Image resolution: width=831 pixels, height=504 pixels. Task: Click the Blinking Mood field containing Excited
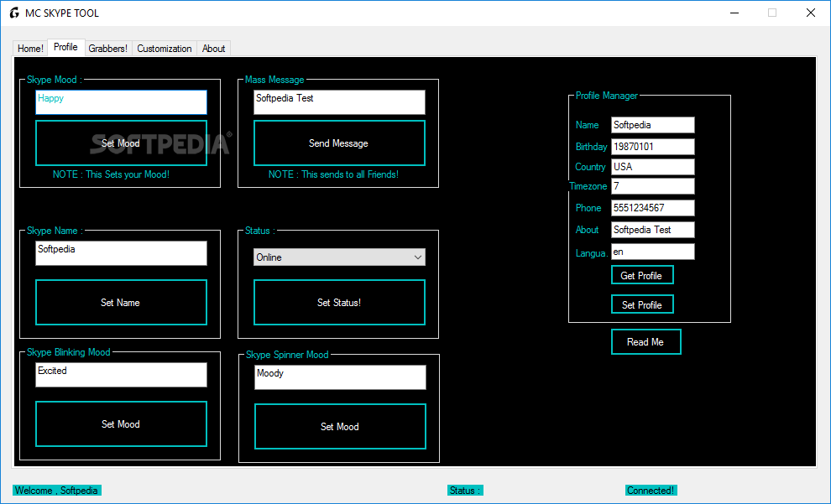(121, 375)
